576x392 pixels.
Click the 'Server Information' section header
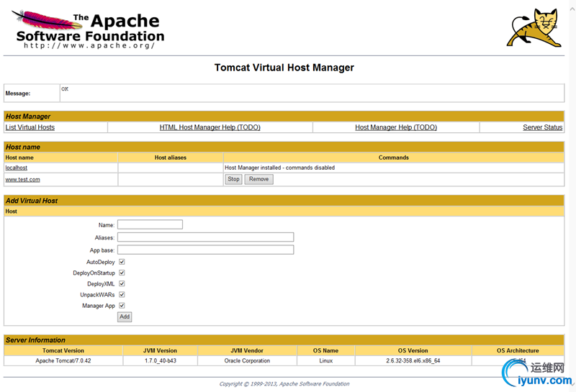pos(284,340)
